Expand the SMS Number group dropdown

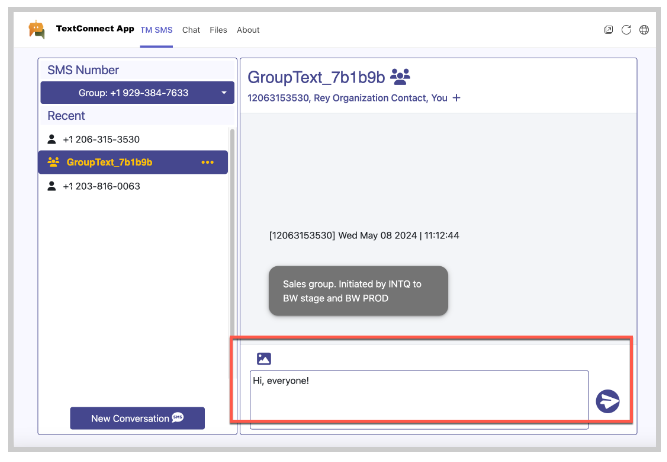pos(135,93)
